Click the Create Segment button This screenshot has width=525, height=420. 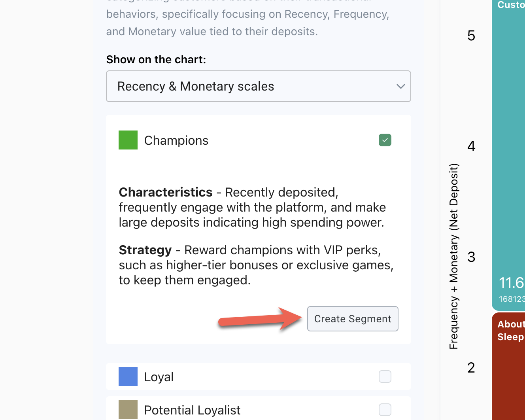352,319
